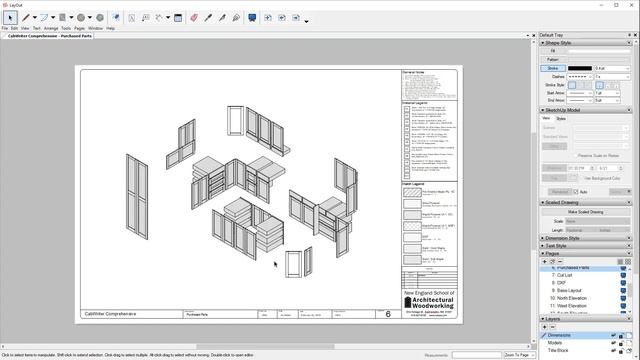This screenshot has width=640, height=360.
Task: Lock the Models layer
Action: pos(621,344)
